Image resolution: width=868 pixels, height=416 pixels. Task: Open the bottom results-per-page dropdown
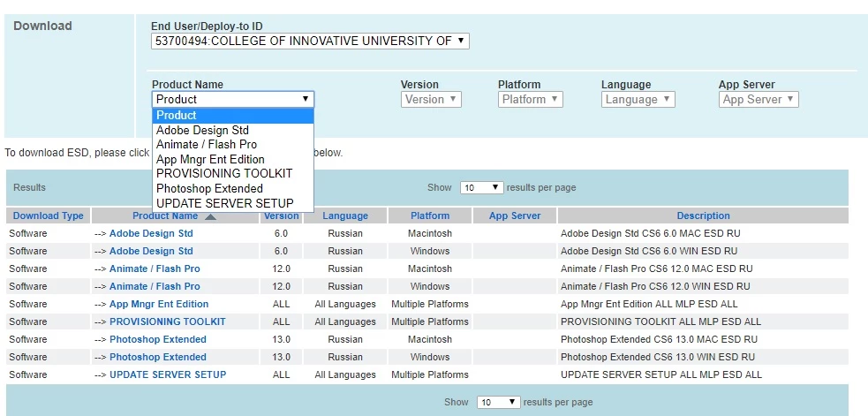(x=498, y=402)
